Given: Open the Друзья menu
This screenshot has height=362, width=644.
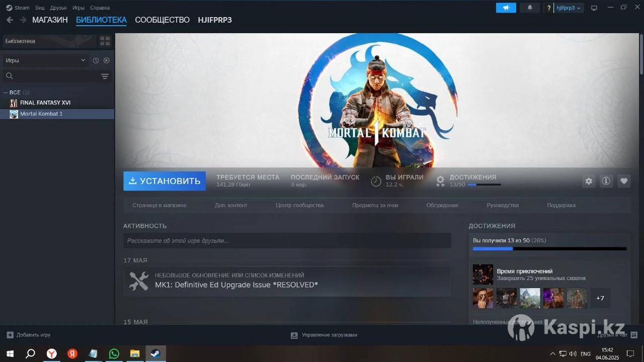Looking at the screenshot, I should pos(58,8).
